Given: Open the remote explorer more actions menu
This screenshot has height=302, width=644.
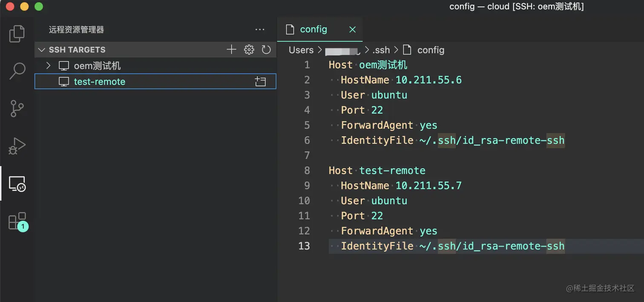Looking at the screenshot, I should pyautogui.click(x=260, y=30).
